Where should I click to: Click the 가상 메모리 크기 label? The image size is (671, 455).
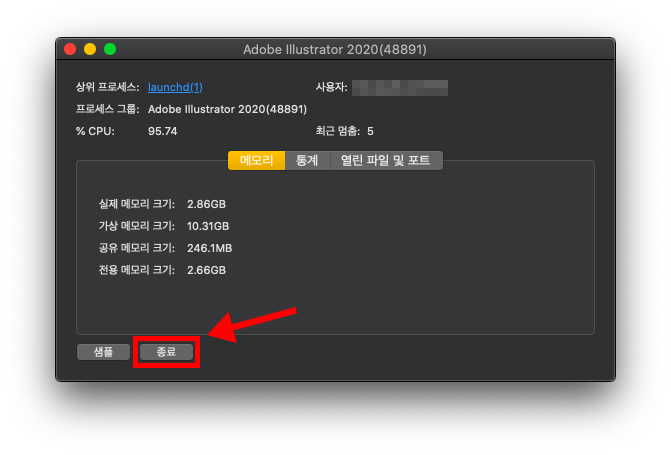(x=137, y=226)
